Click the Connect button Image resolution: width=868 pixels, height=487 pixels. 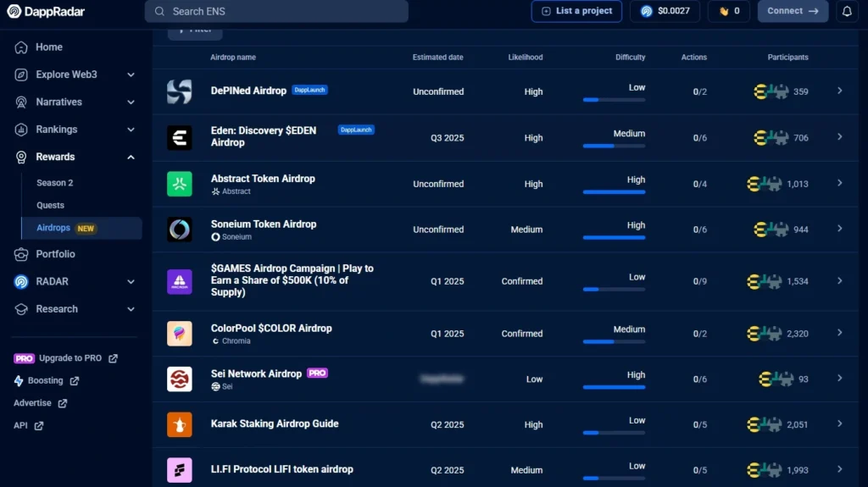click(793, 11)
